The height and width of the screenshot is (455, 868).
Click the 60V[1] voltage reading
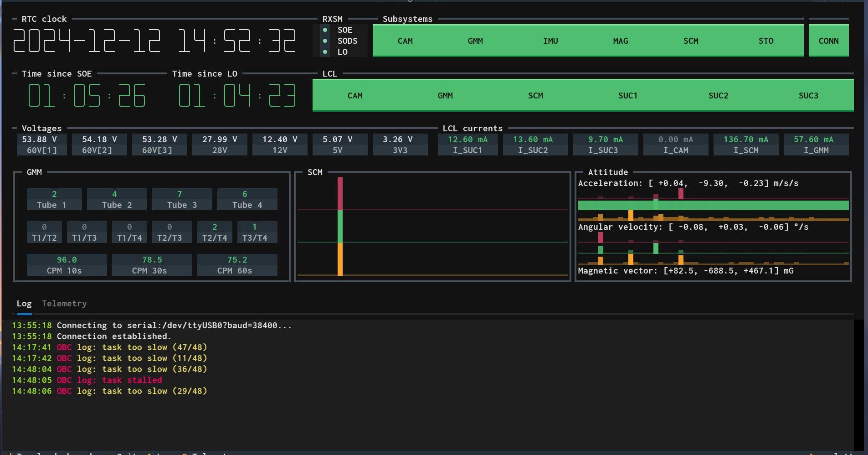[42, 145]
